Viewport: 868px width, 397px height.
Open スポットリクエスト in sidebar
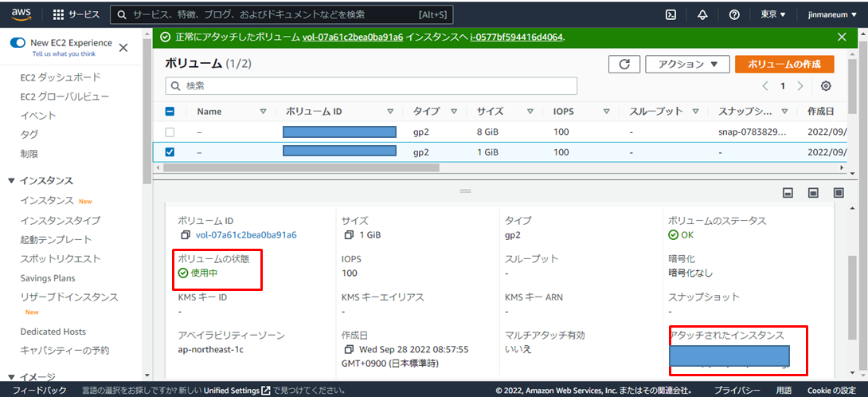coord(61,258)
